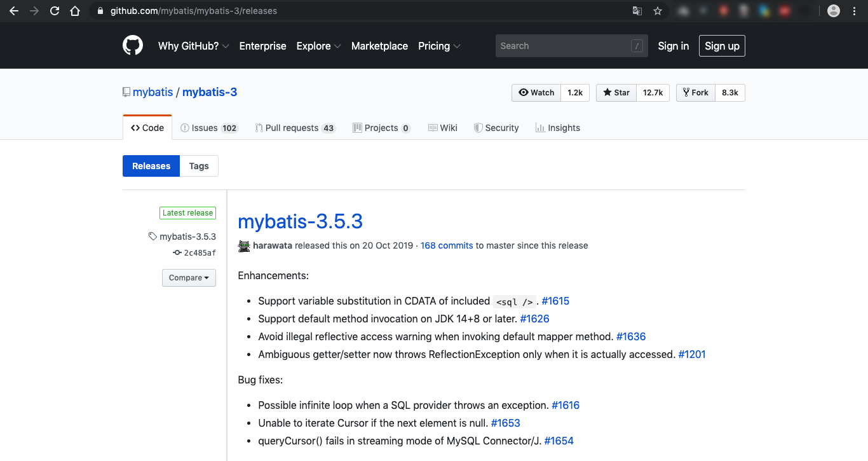Bookmark this page with the star icon
Screen dimensions: 868x461
(658, 11)
